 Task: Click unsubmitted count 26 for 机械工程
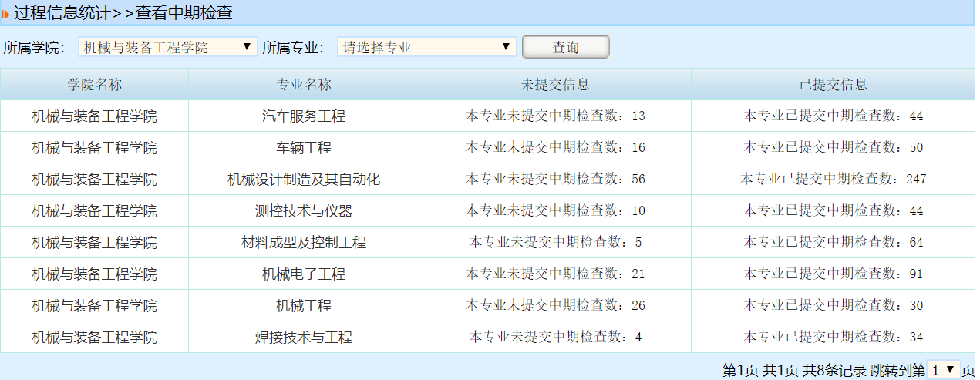(x=555, y=306)
